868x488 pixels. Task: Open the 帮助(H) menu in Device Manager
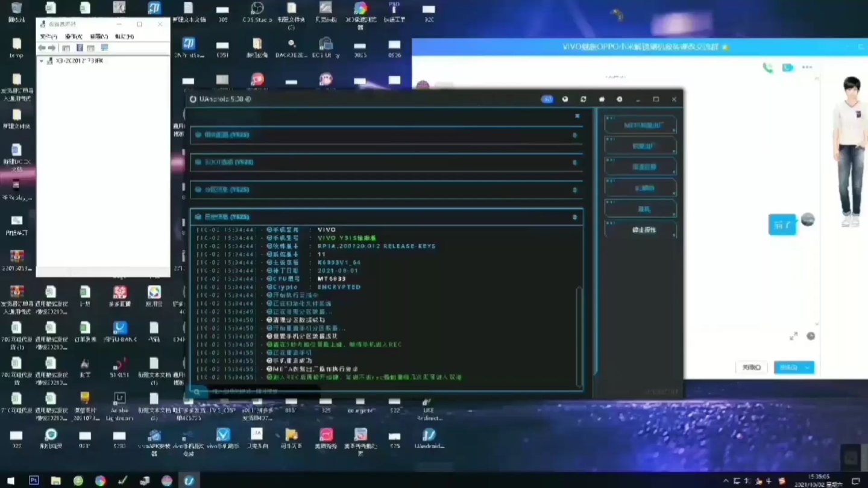(124, 37)
